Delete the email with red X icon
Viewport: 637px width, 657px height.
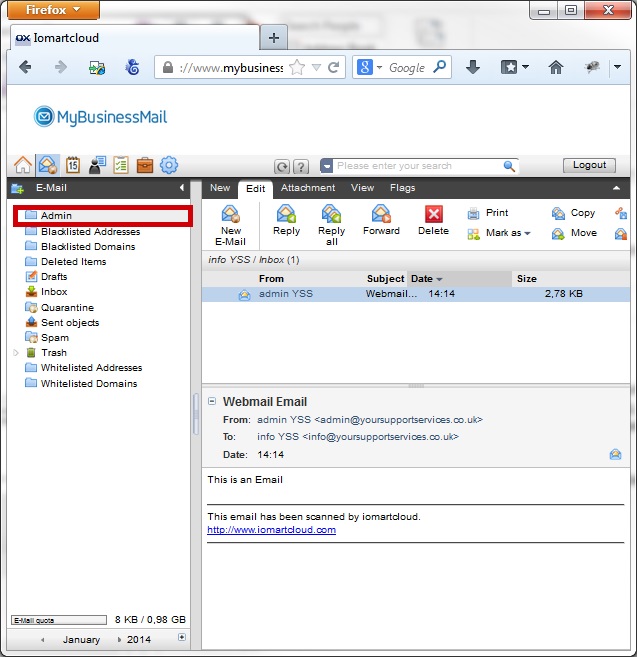click(433, 222)
